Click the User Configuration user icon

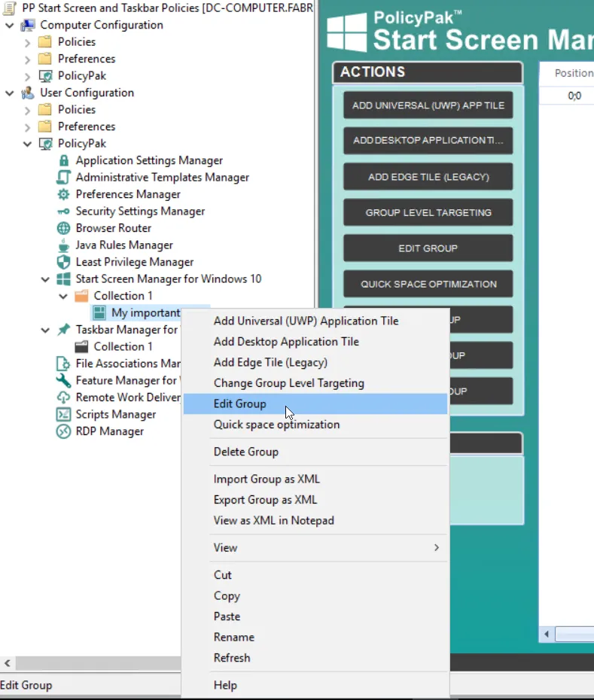28,93
